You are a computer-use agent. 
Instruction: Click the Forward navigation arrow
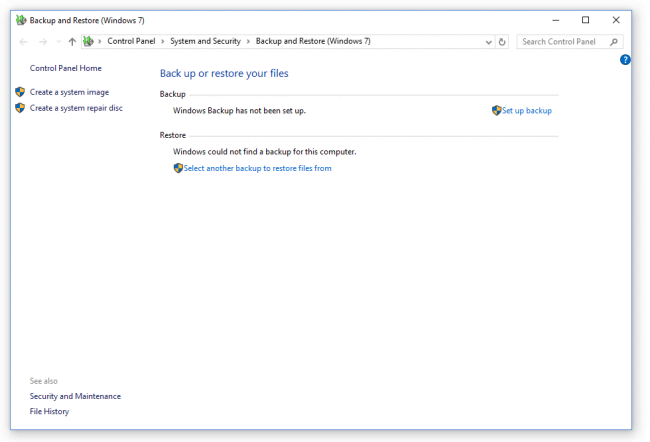tap(43, 41)
